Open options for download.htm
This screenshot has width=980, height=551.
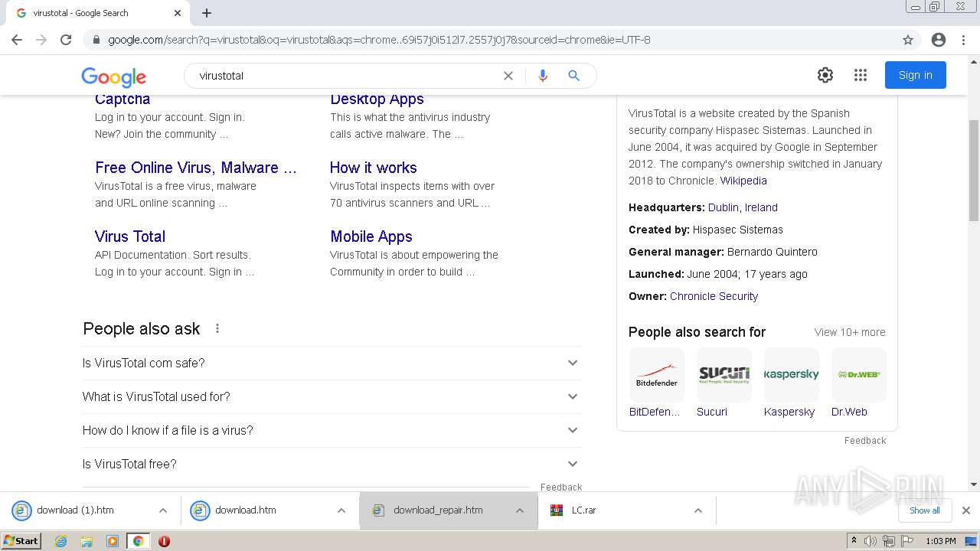tap(341, 510)
